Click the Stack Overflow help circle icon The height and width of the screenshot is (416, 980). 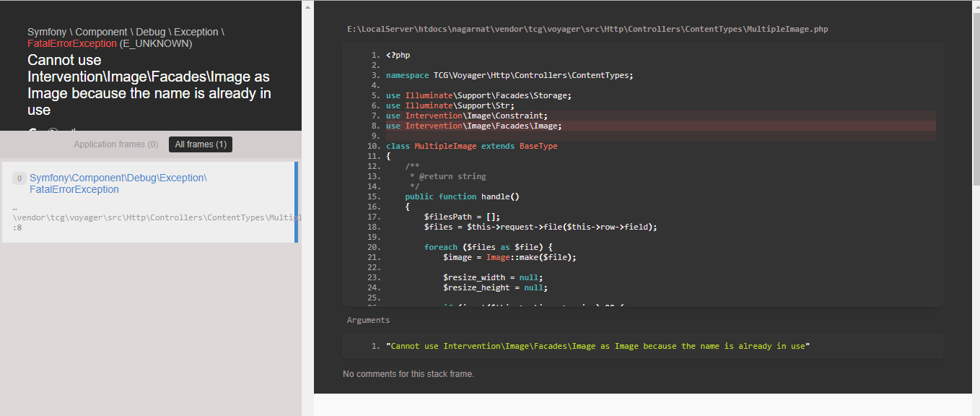click(52, 130)
